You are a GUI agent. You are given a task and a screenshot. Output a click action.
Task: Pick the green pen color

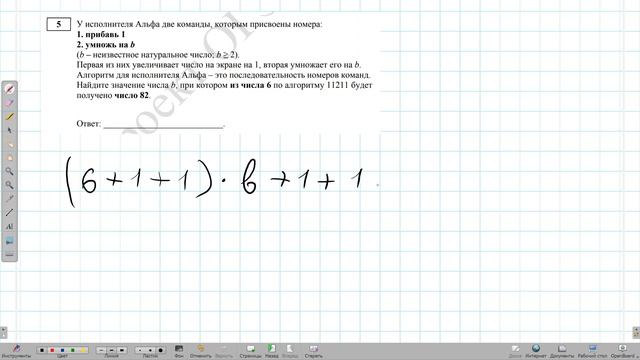tap(72, 350)
